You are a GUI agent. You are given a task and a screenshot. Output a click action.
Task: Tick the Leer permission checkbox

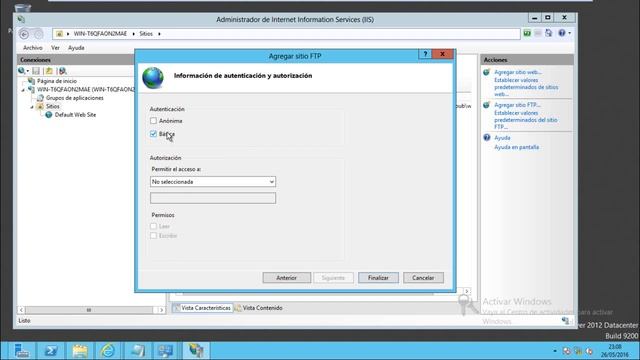(153, 226)
